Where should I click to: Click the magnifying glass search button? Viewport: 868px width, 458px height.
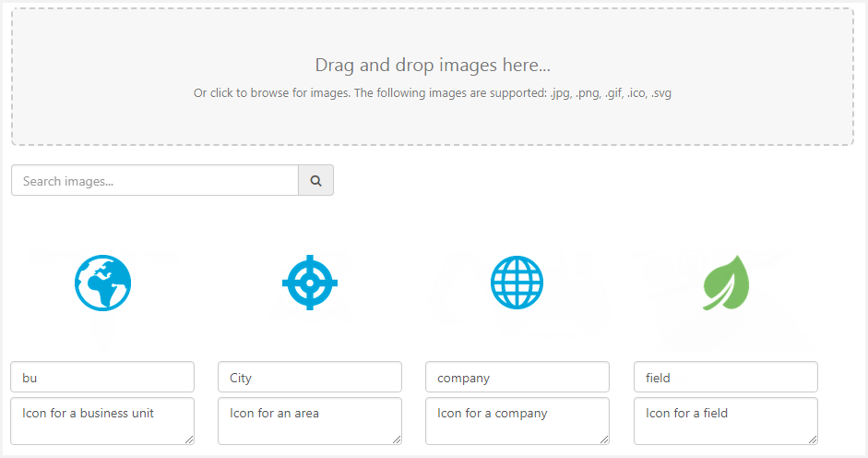point(316,180)
